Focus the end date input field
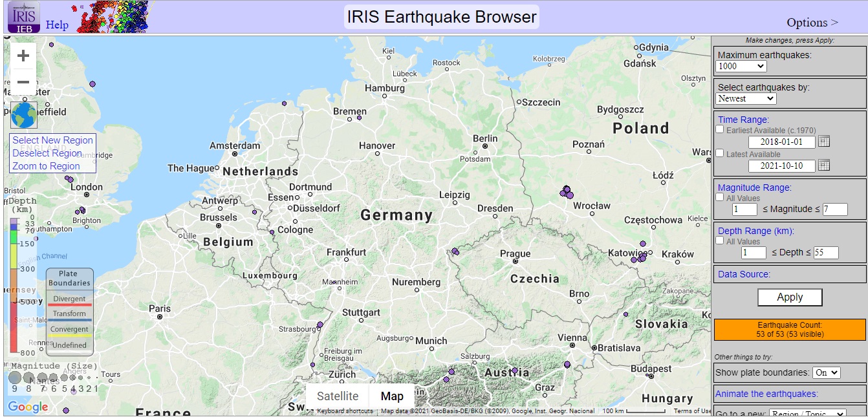The image size is (868, 417). pyautogui.click(x=782, y=166)
